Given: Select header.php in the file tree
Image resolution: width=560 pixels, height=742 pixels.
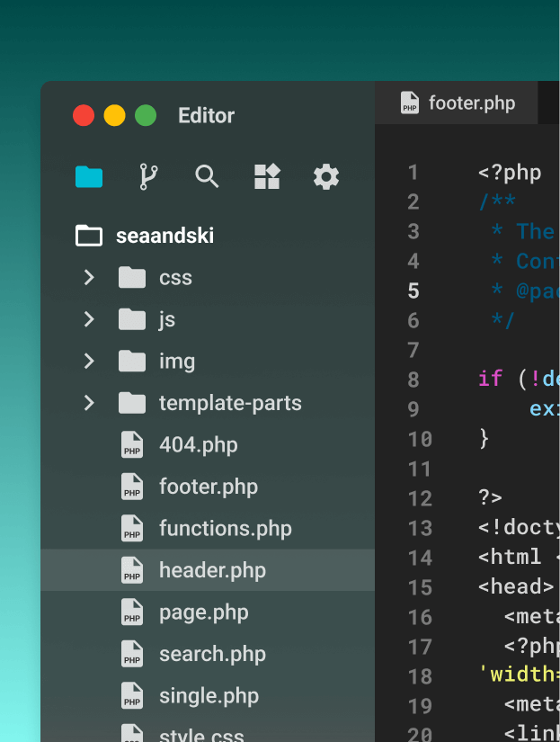Looking at the screenshot, I should point(208,569).
